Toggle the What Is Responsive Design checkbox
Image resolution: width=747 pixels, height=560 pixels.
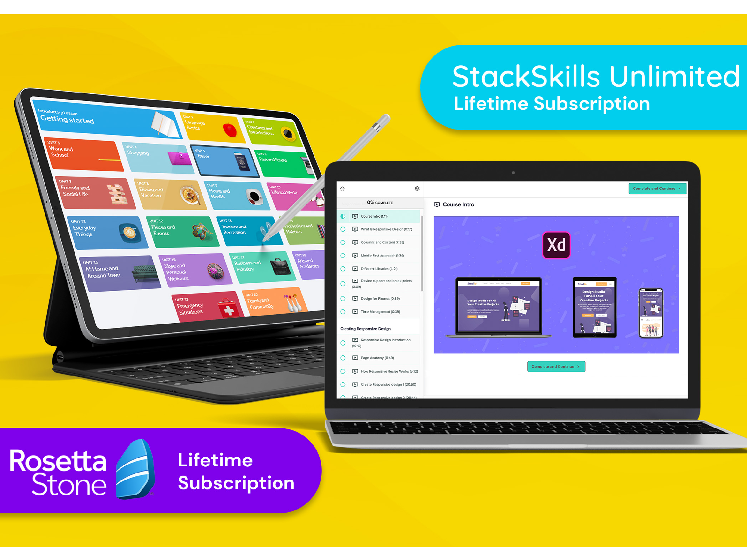pyautogui.click(x=344, y=229)
